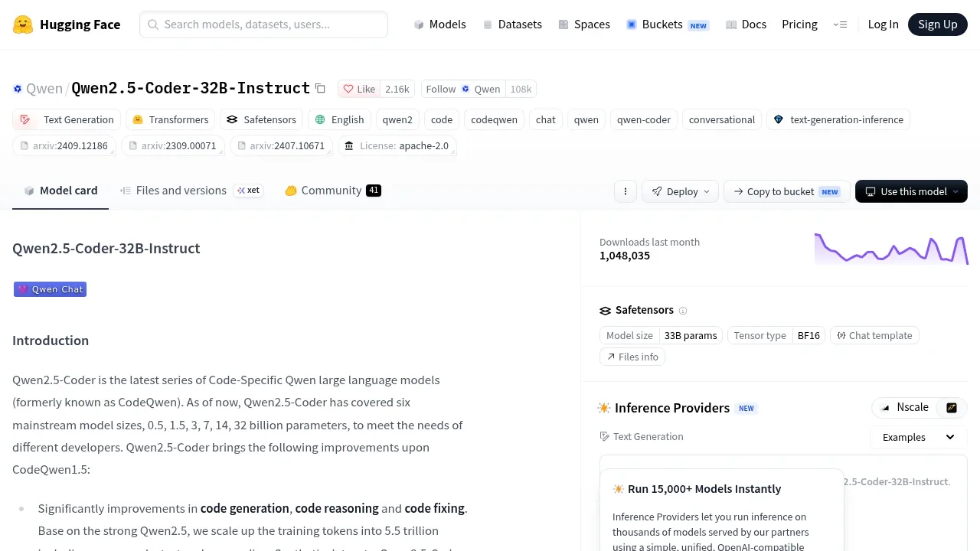Select the conversational tag
This screenshot has width=980, height=551.
tap(722, 119)
